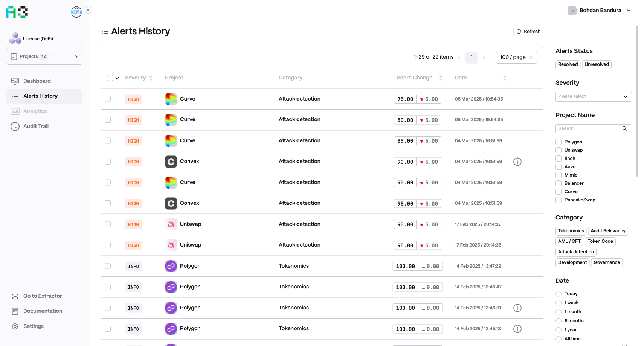This screenshot has height=346, width=644.
Task: Filter by Governance category tag
Action: pos(607,262)
